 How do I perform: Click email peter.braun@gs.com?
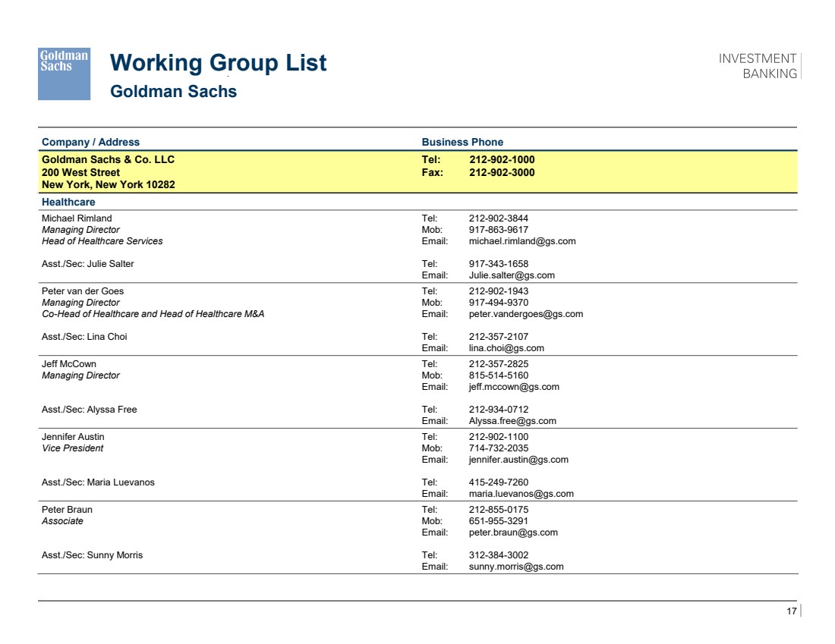513,532
